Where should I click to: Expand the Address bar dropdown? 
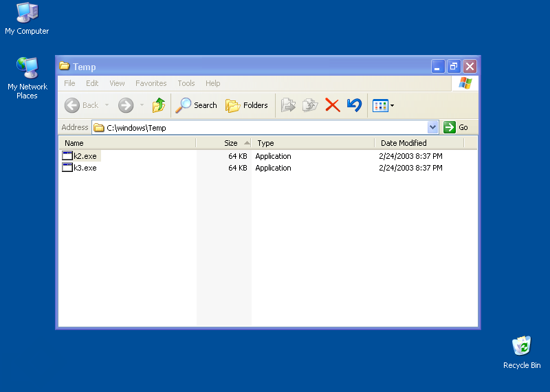coord(433,127)
